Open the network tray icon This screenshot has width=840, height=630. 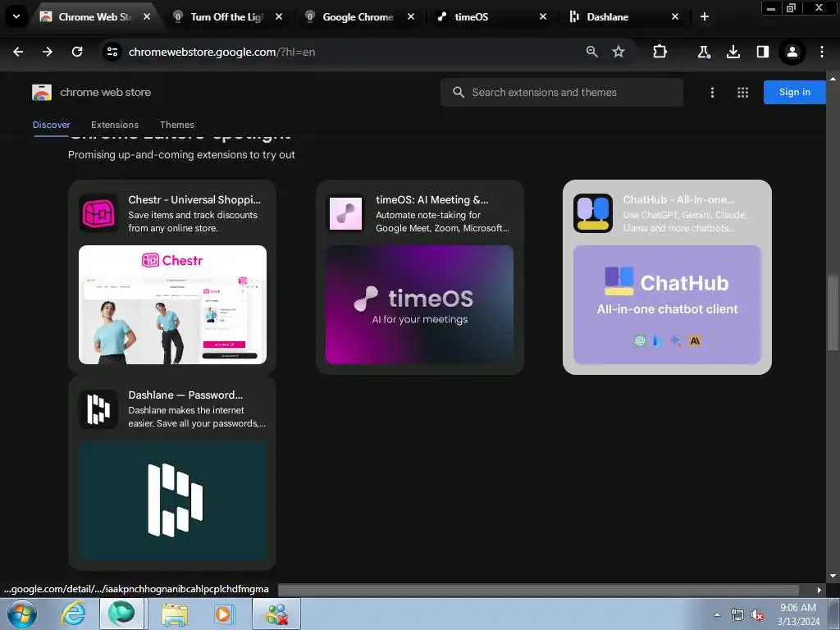pos(737,615)
